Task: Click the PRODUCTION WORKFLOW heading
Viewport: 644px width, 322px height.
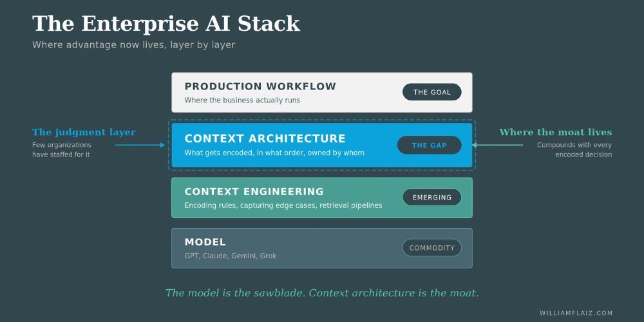Action: pyautogui.click(x=260, y=86)
